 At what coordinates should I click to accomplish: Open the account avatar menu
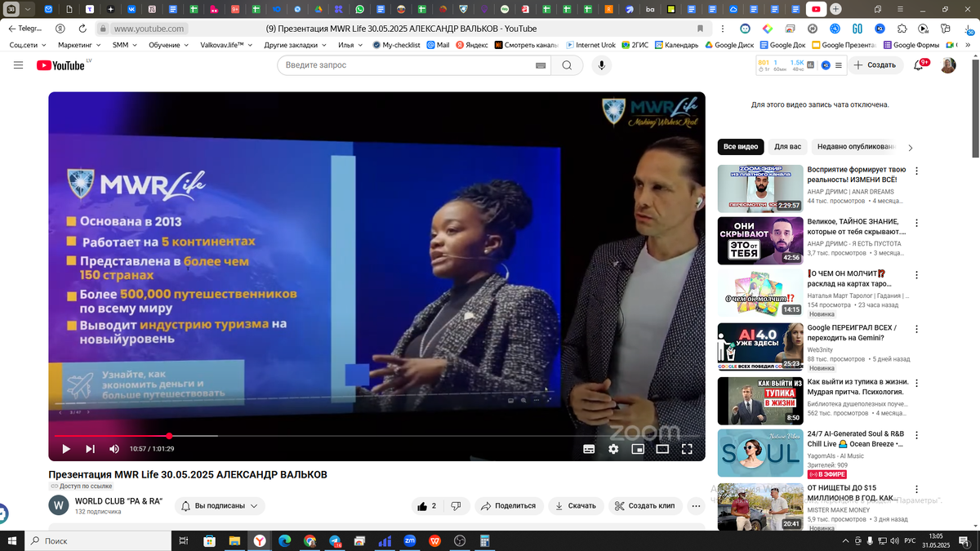click(x=948, y=65)
